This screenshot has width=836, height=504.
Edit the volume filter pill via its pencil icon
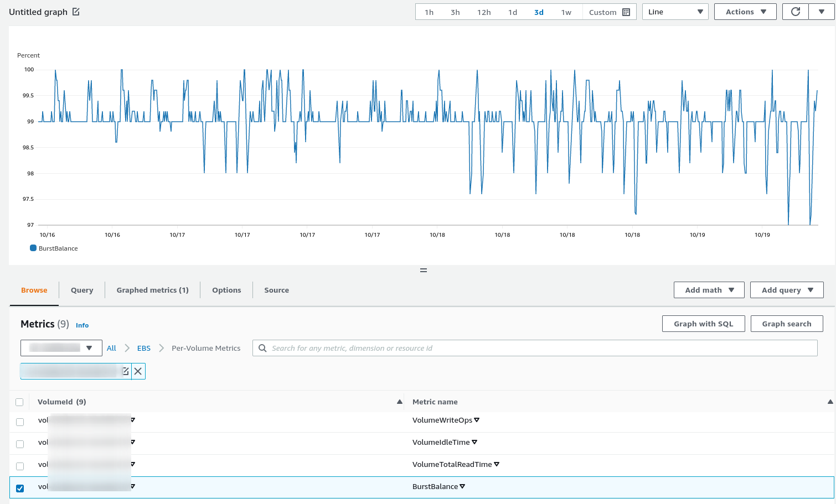tap(126, 371)
